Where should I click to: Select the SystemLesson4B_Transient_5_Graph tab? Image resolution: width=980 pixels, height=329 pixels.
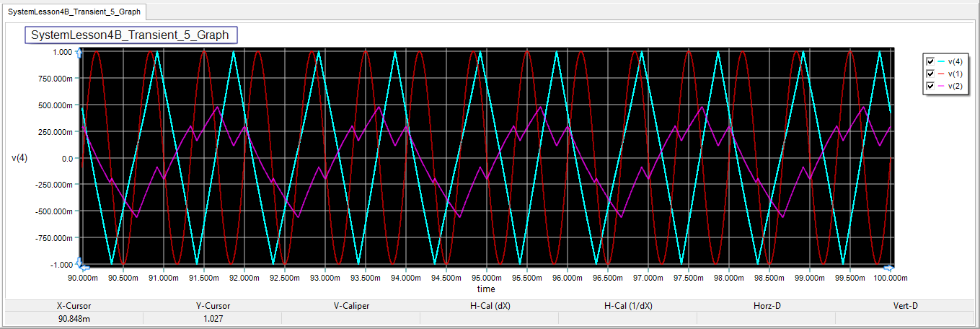point(74,12)
